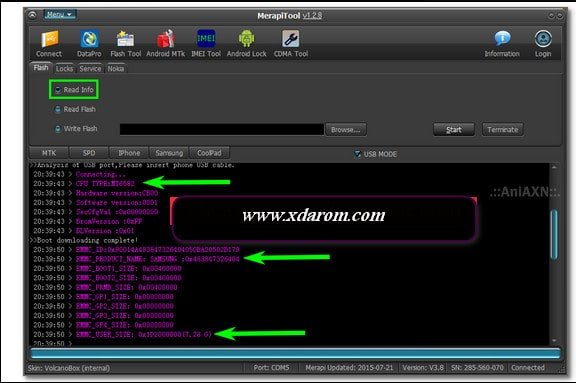Click the Start button
576x383 pixels.
point(454,130)
